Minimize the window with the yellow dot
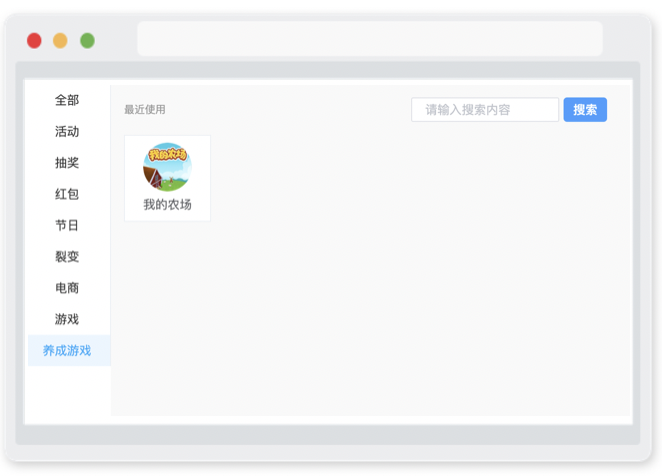The height and width of the screenshot is (476, 662). 60,41
